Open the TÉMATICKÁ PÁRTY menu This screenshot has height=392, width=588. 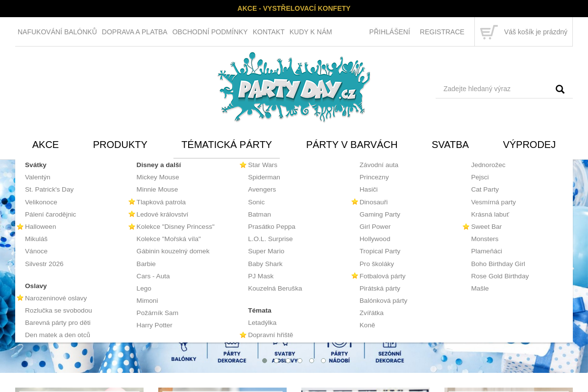(226, 145)
